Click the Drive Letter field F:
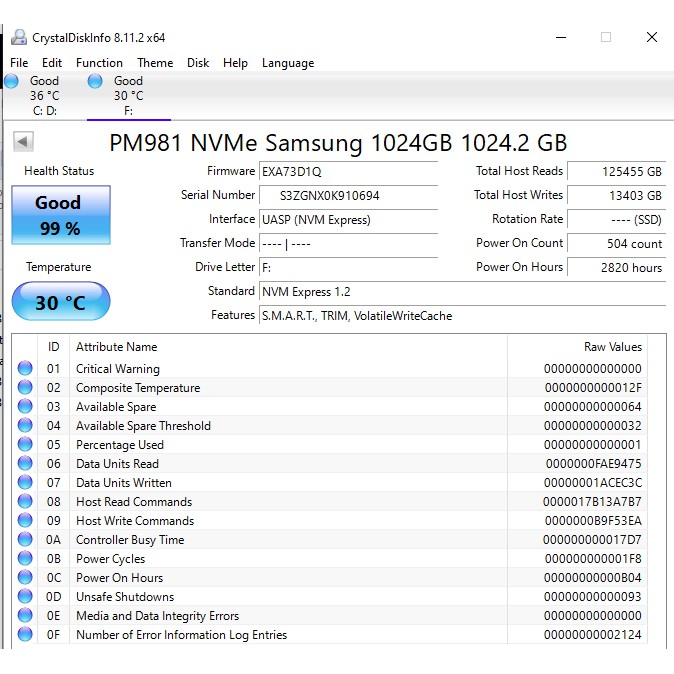The height and width of the screenshot is (674, 674). 348,268
